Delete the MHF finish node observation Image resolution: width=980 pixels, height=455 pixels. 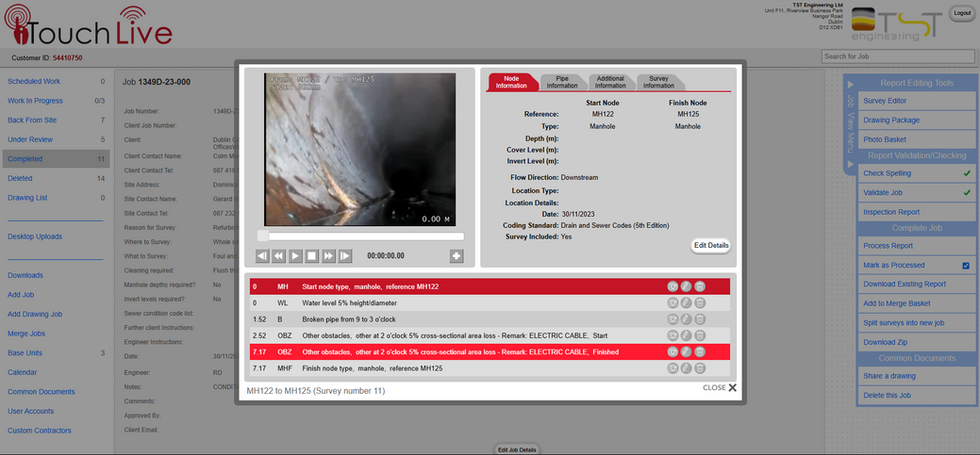[x=700, y=368]
